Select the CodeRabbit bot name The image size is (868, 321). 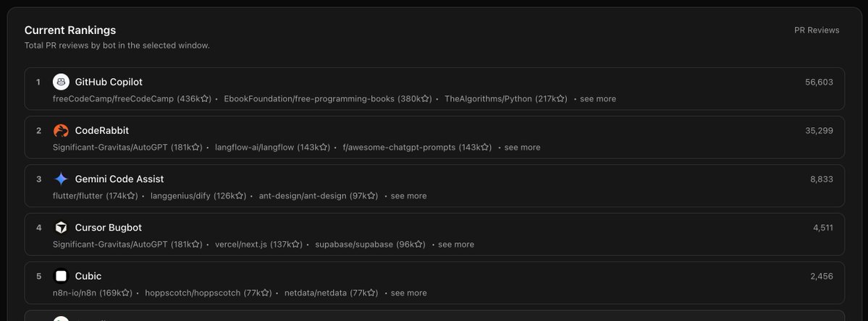tap(102, 130)
